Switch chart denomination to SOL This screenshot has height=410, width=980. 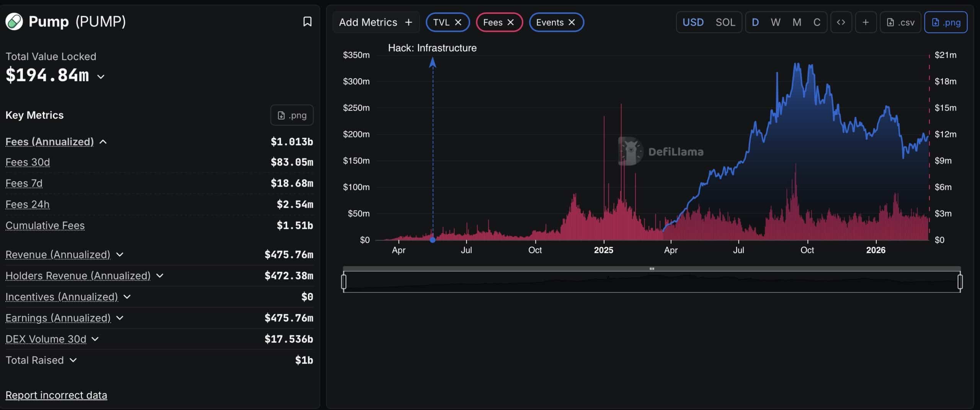pos(725,22)
